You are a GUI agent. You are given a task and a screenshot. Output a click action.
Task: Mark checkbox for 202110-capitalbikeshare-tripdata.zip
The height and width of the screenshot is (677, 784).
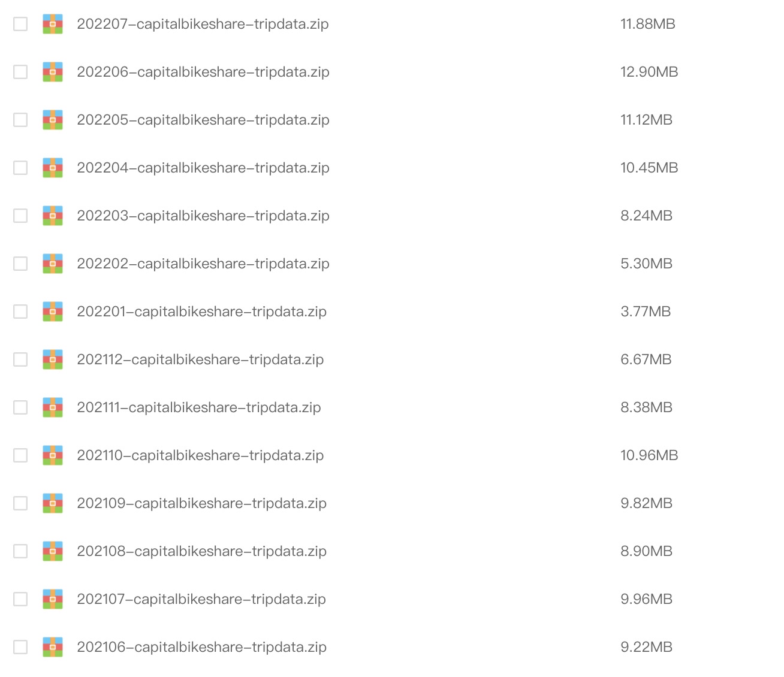coord(20,455)
